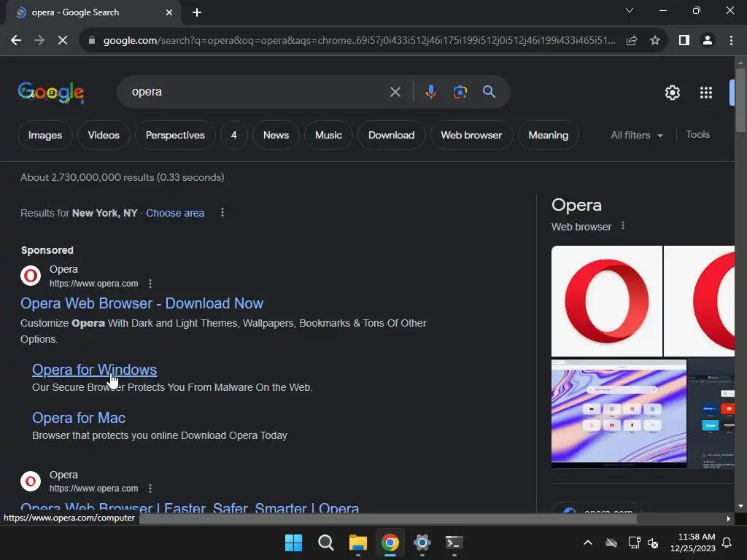Open Opera Web Browser Faster, Safer, Smarter link
This screenshot has width=747, height=560.
pyautogui.click(x=190, y=507)
